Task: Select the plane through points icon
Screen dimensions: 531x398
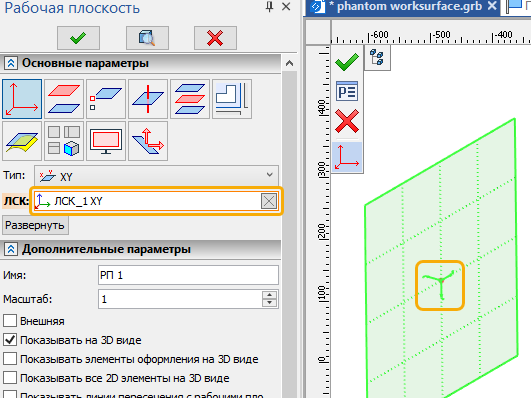Action: [x=106, y=99]
